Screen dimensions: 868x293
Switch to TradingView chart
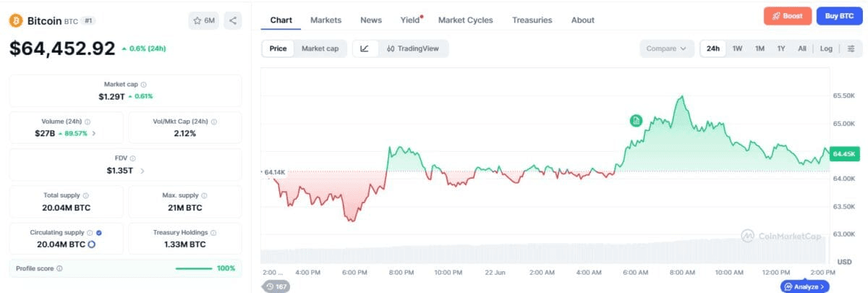click(413, 48)
